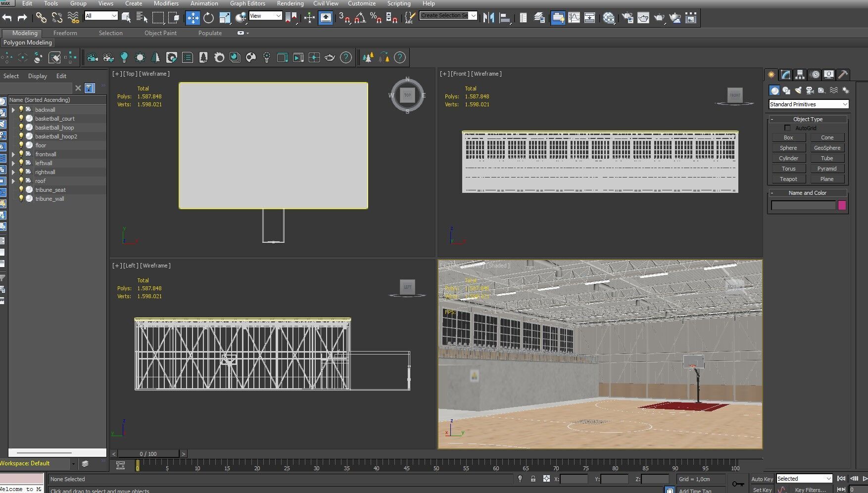Toggle Window/Crossing selection mode
Screen dimensions: 868x493
point(174,18)
